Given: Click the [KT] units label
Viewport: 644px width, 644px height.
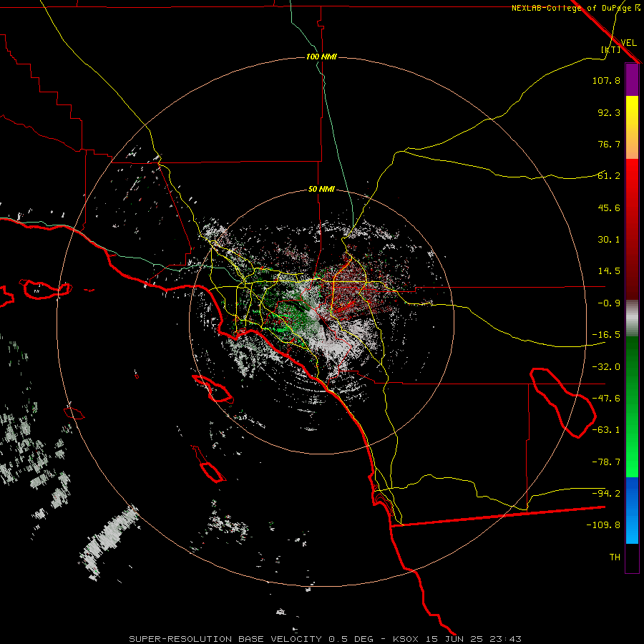Looking at the screenshot, I should [x=611, y=49].
